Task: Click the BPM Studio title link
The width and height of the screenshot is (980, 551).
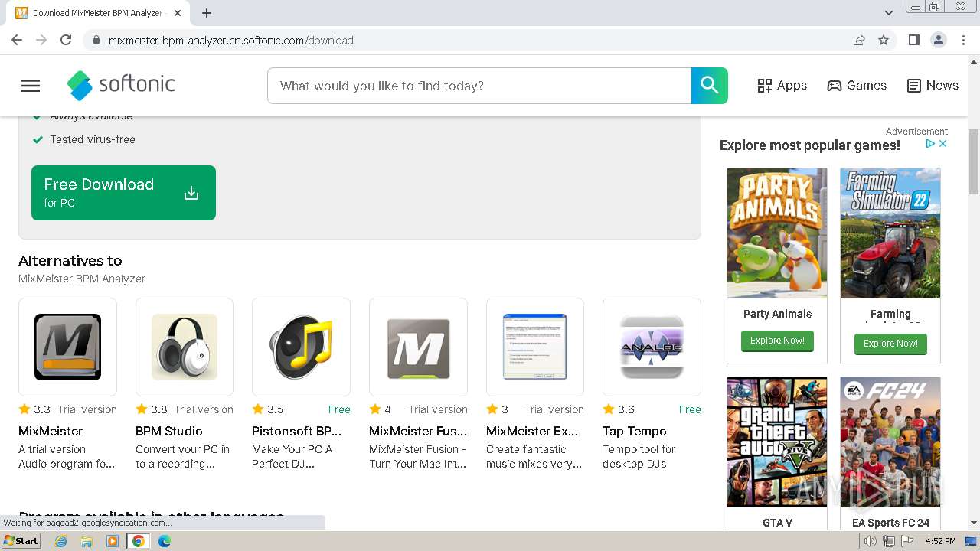Action: click(x=169, y=431)
